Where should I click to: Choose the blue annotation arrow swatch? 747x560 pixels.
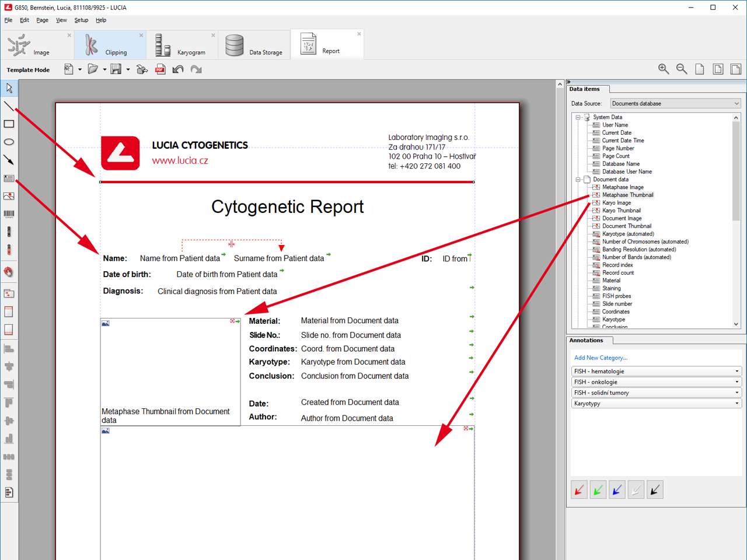pyautogui.click(x=617, y=490)
